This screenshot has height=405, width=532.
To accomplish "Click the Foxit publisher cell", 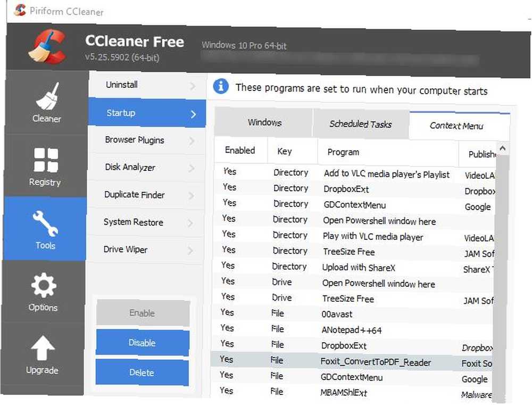I will (476, 363).
